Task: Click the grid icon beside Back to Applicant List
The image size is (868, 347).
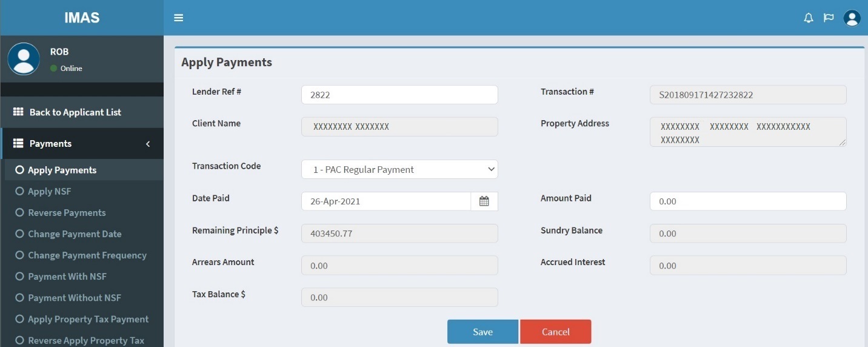Action: 18,112
